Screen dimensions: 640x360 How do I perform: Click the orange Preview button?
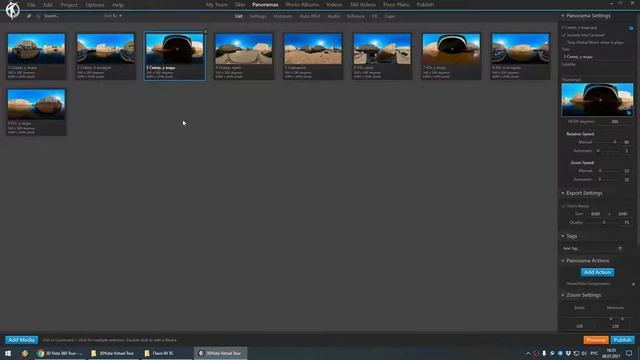coord(596,340)
